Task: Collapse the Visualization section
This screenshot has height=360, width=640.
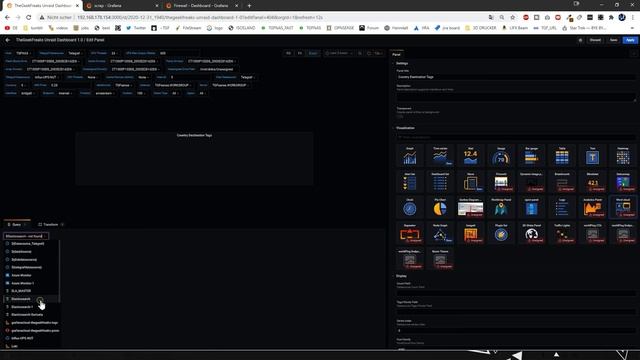Action: coord(404,128)
